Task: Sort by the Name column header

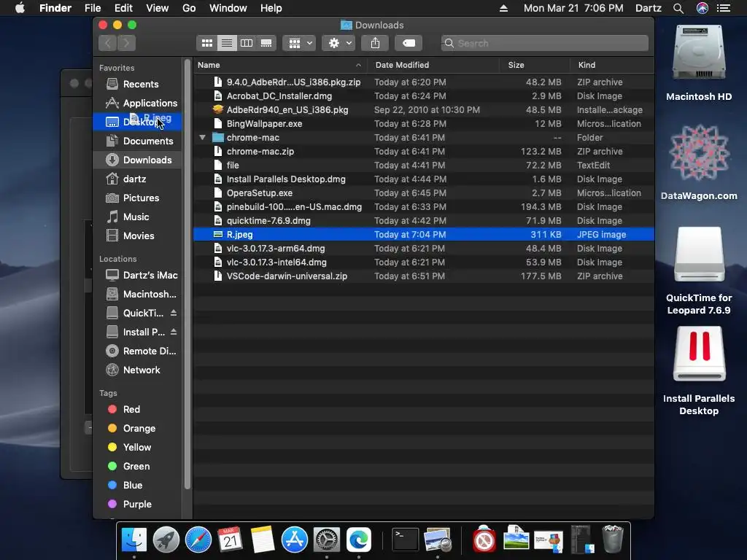Action: coord(279,65)
